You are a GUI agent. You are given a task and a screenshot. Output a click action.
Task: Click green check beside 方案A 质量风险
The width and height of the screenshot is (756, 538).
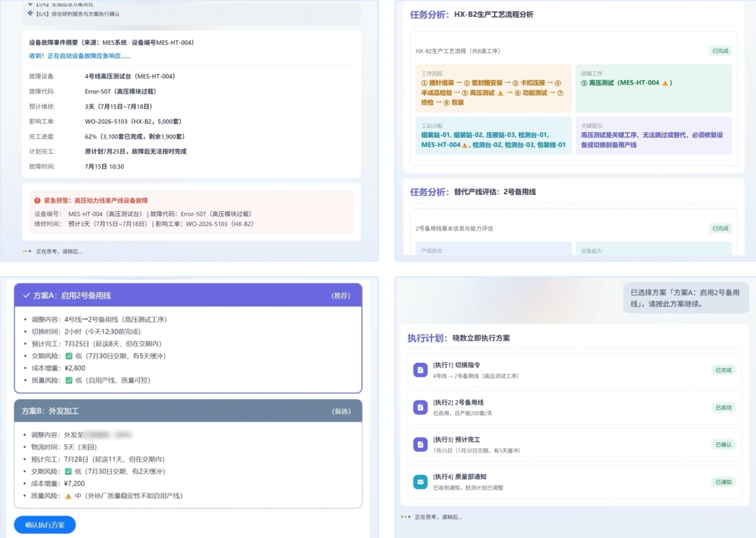(69, 380)
